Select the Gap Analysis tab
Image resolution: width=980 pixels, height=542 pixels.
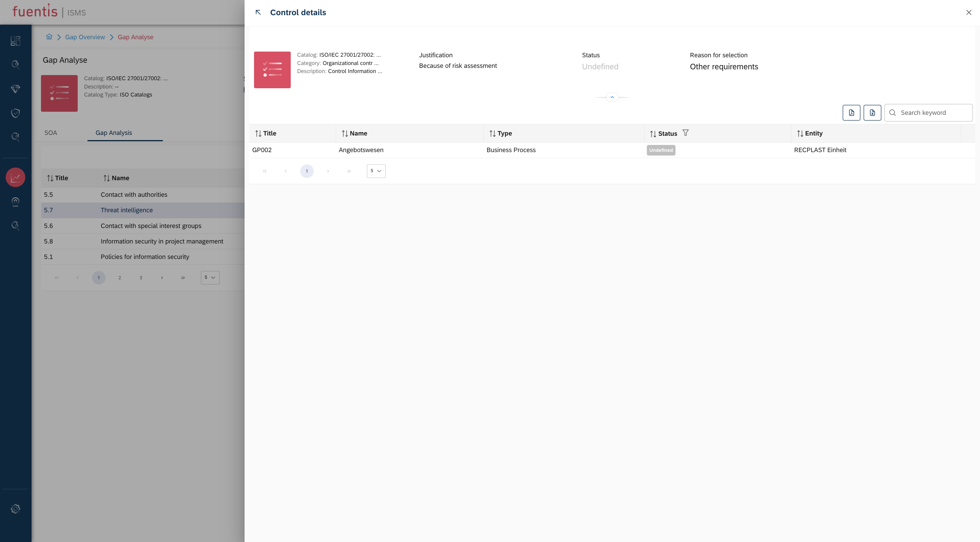pos(113,133)
